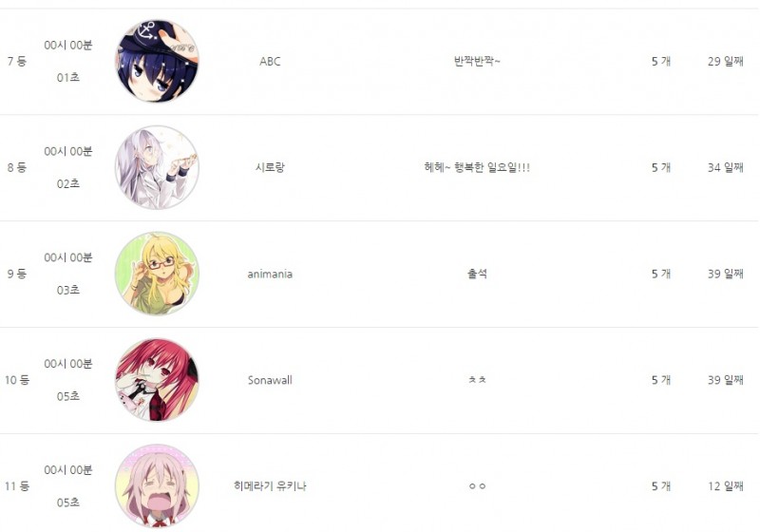Select the 헤헤~ 행복한 일요일!!! message
This screenshot has width=760, height=532.
[477, 167]
